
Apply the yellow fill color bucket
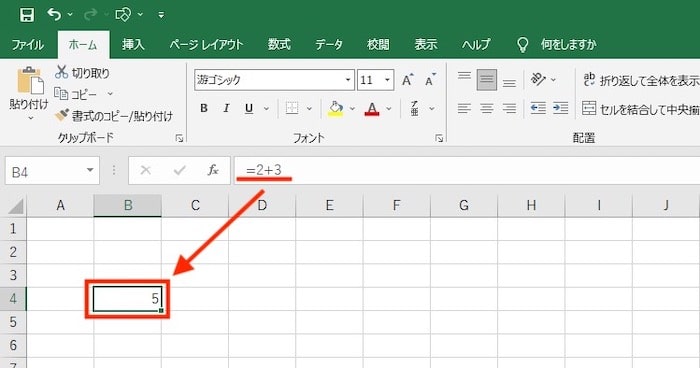[x=336, y=109]
